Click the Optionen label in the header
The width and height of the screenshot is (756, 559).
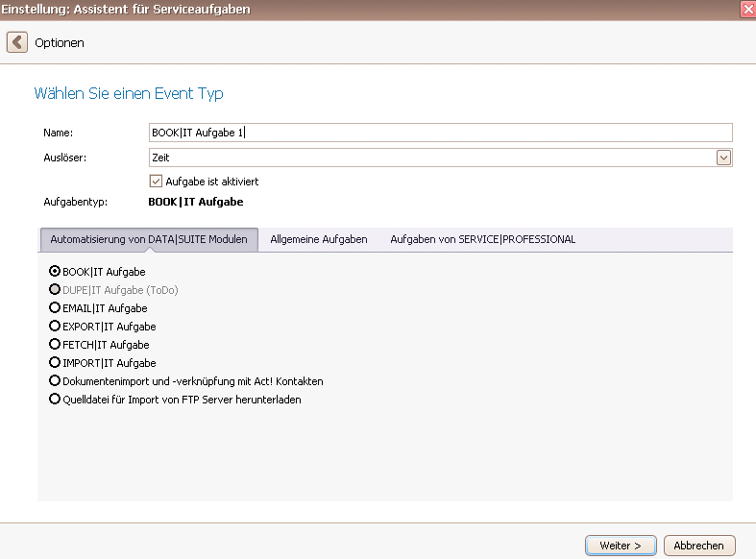tap(60, 43)
